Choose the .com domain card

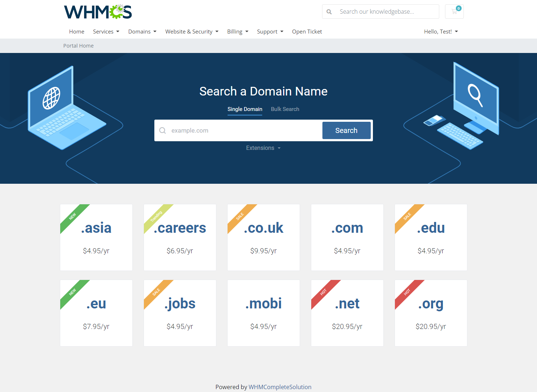pyautogui.click(x=347, y=237)
